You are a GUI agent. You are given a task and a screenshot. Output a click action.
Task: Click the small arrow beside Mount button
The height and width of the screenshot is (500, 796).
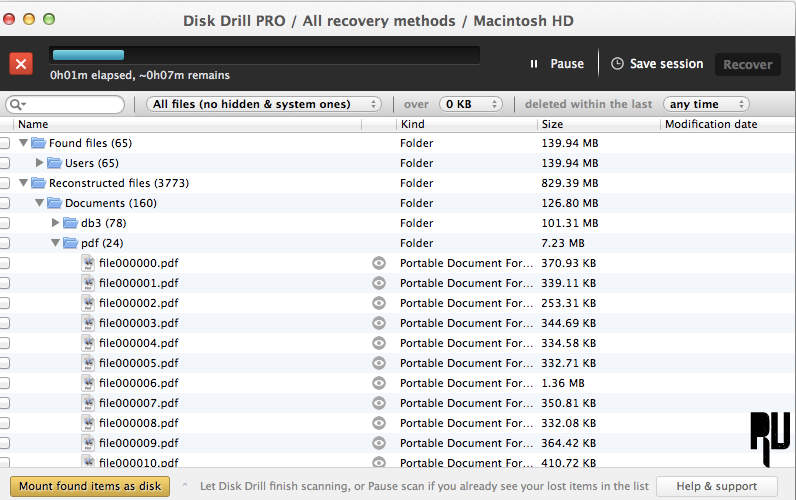click(x=184, y=485)
